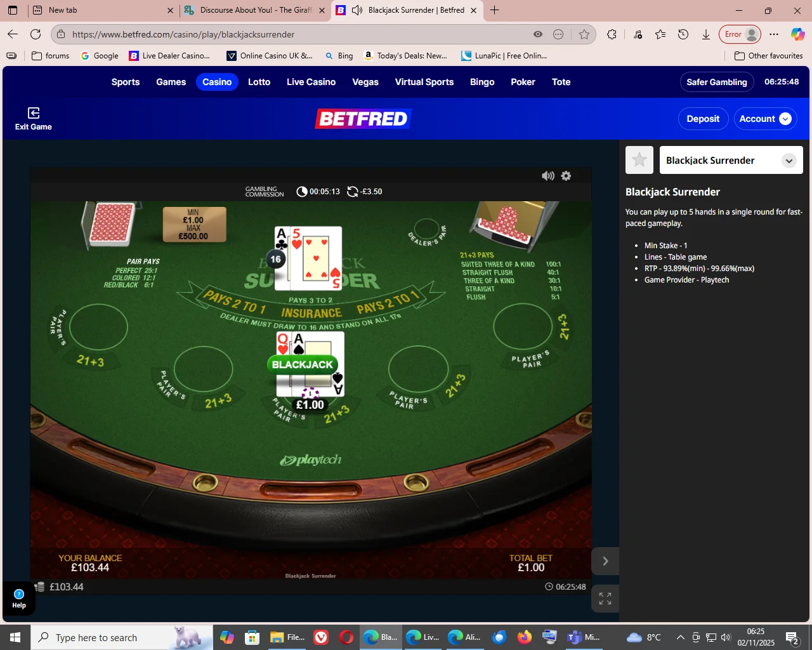Image resolution: width=812 pixels, height=650 pixels.
Task: Open the forums bookmark folder
Action: click(x=50, y=56)
